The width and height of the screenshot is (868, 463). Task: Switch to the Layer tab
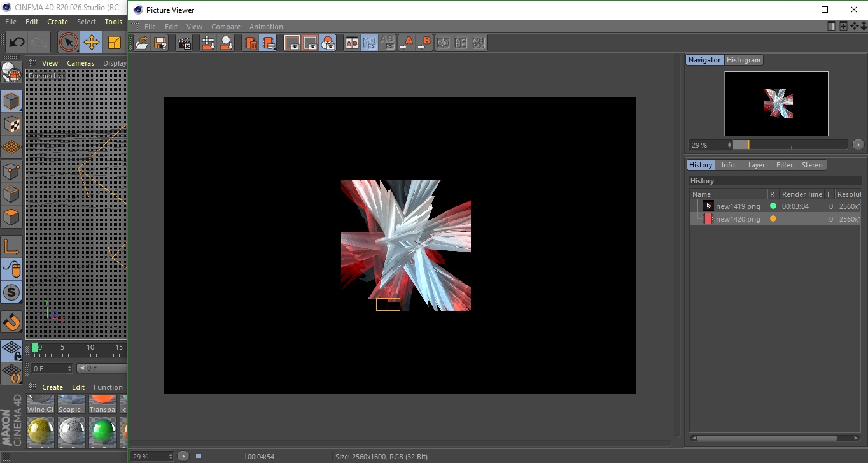(756, 165)
